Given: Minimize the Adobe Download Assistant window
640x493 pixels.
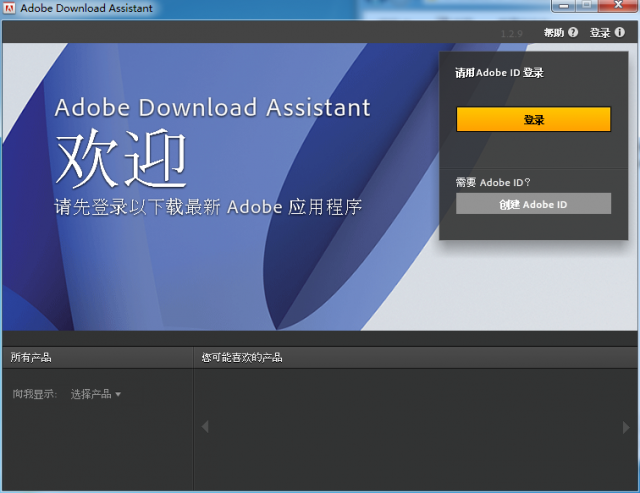Looking at the screenshot, I should (x=564, y=6).
